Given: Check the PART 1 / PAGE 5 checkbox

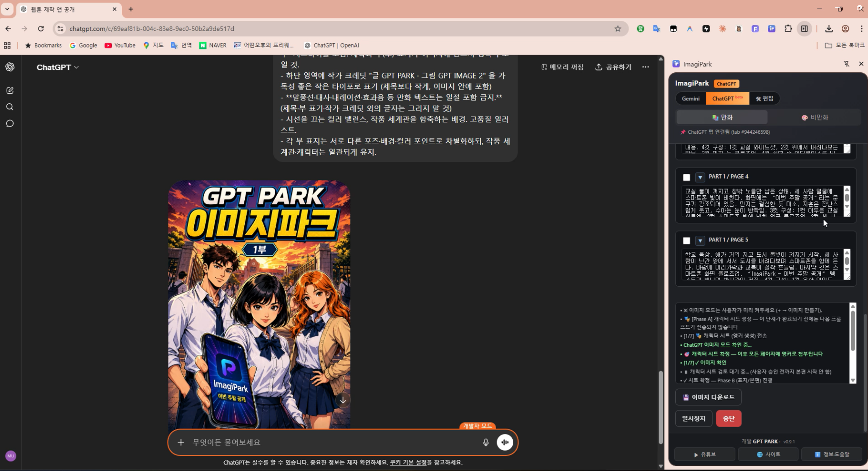Looking at the screenshot, I should point(687,241).
